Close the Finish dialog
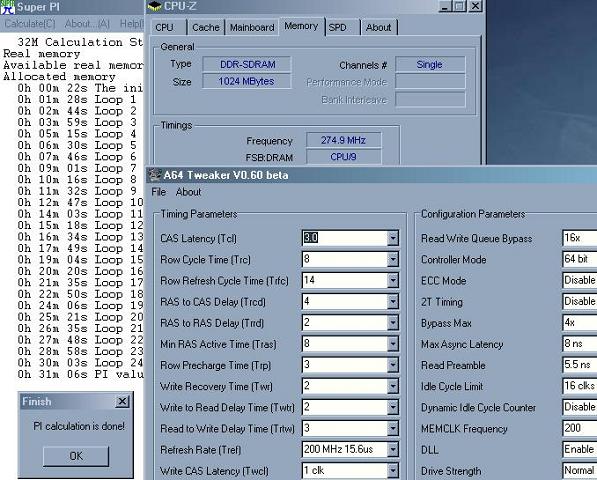The image size is (597, 480). pos(122,402)
